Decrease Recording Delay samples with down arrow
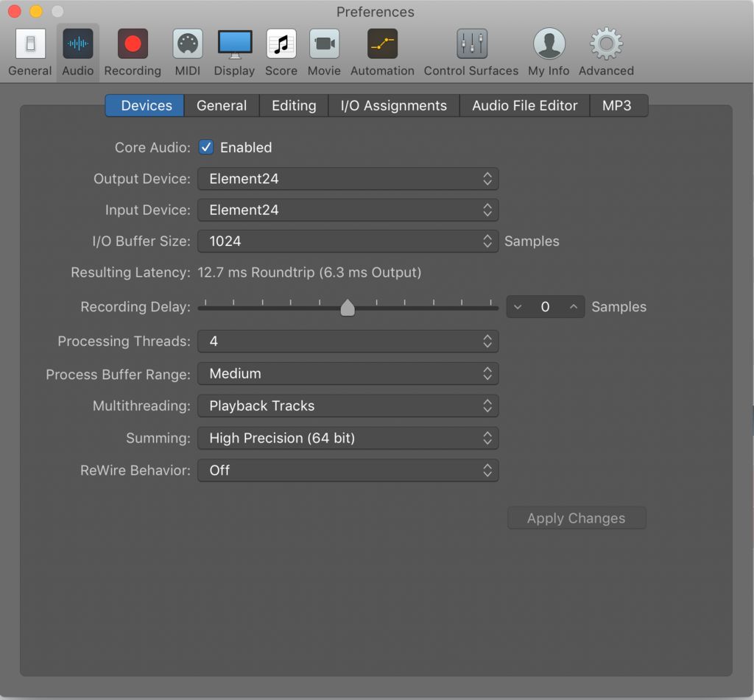 [518, 307]
